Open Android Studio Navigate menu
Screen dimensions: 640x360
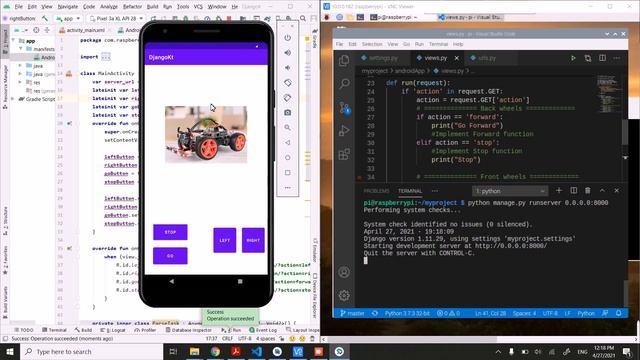[x=67, y=7]
